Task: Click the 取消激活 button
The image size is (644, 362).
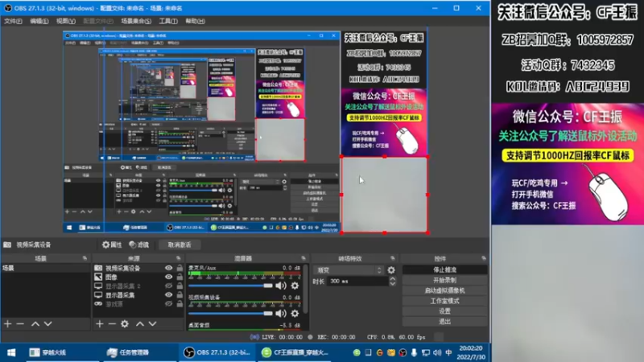Action: tap(180, 245)
